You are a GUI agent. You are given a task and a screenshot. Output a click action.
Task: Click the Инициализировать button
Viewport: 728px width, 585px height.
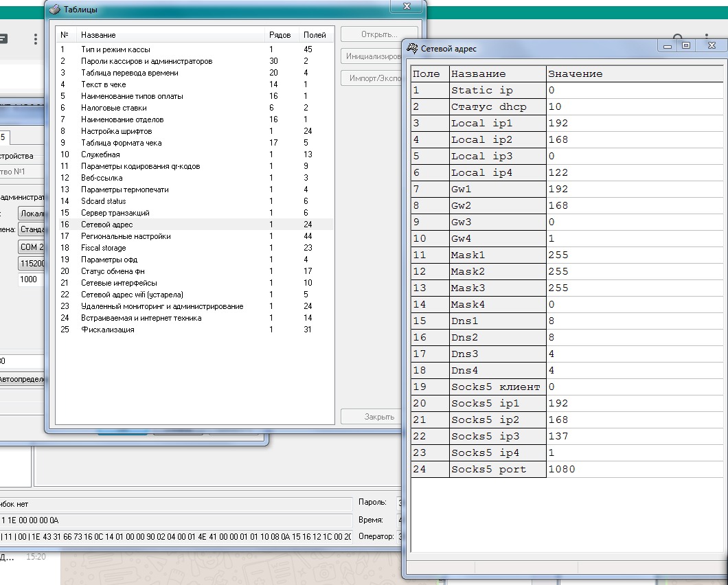[x=372, y=56]
